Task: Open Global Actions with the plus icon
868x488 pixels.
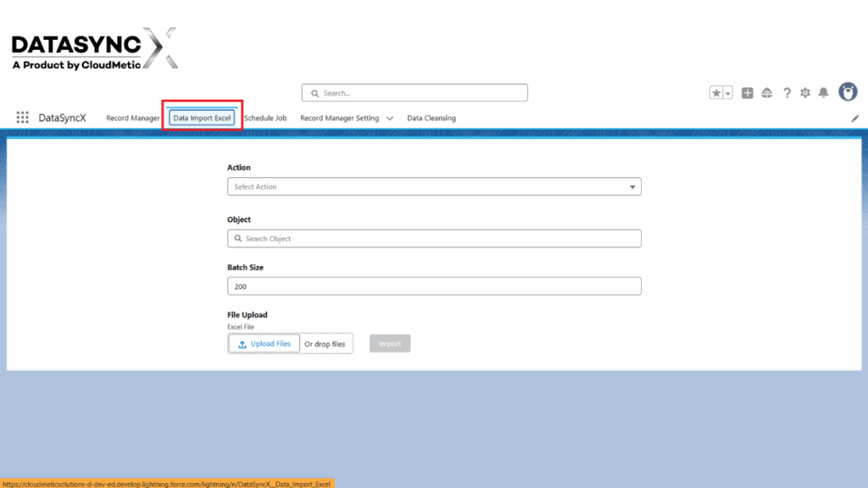Action: coord(747,92)
